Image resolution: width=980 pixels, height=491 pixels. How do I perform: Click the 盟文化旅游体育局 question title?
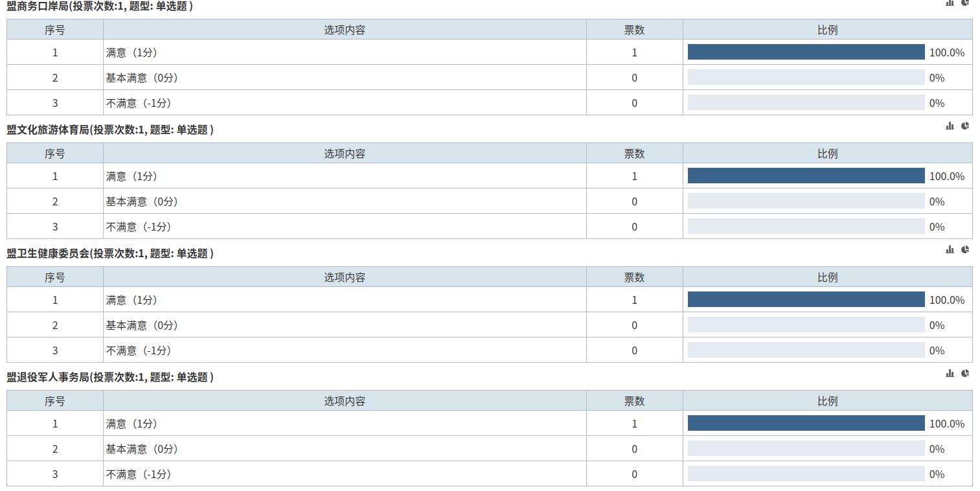click(x=110, y=130)
